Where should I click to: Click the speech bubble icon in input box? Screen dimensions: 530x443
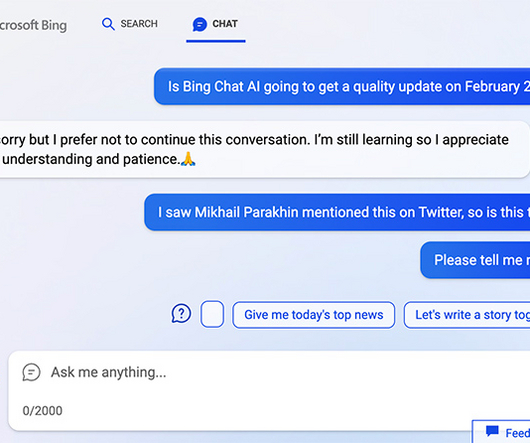(31, 372)
